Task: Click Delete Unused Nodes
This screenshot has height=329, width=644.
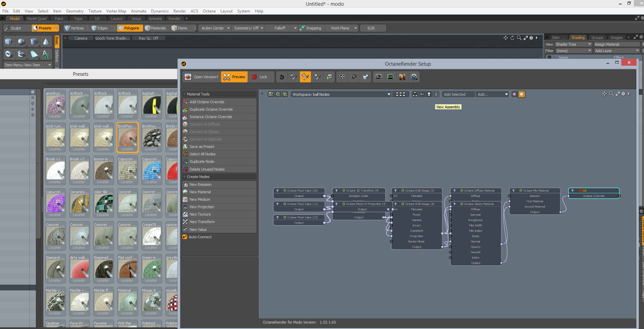Action: pyautogui.click(x=219, y=169)
